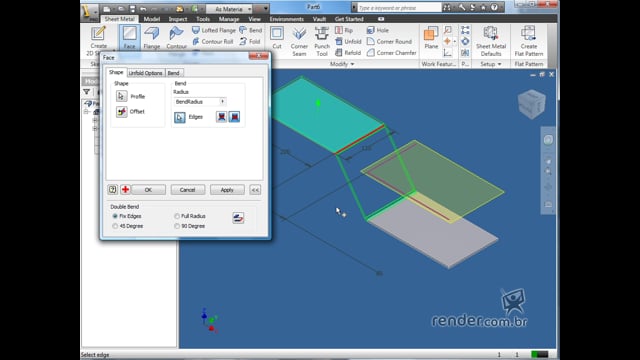Open the BendRadius dropdown arrow
The height and width of the screenshot is (360, 640).
click(x=222, y=102)
